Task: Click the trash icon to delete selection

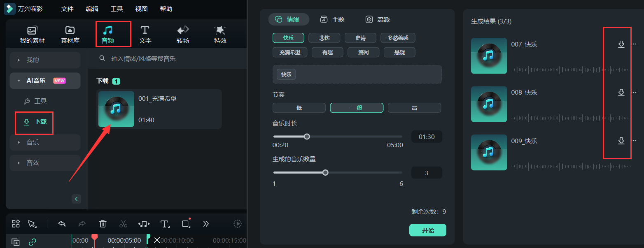Action: coord(103,223)
